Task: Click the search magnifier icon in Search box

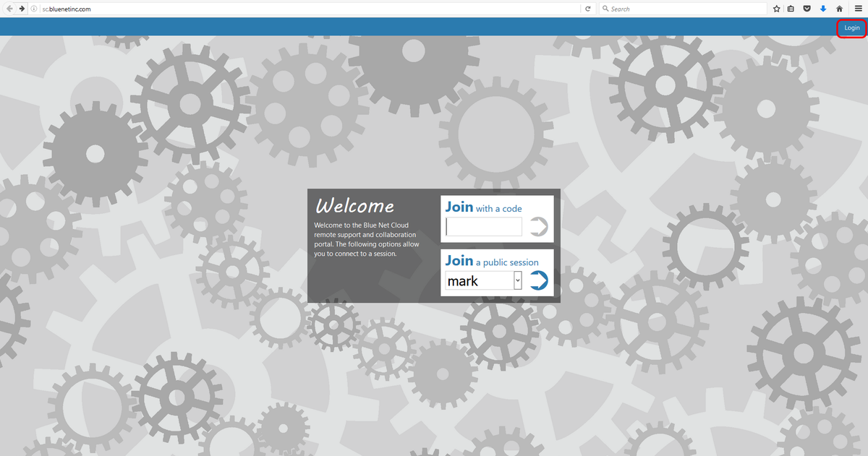Action: click(605, 9)
